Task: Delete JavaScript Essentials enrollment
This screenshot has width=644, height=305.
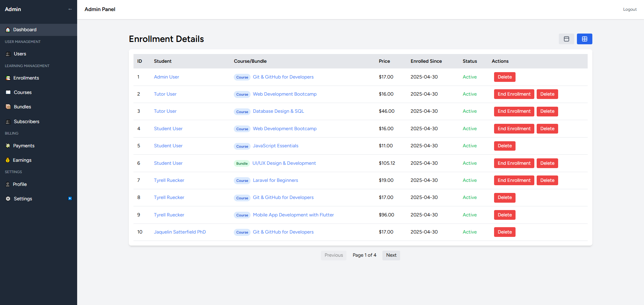Action: pos(504,146)
